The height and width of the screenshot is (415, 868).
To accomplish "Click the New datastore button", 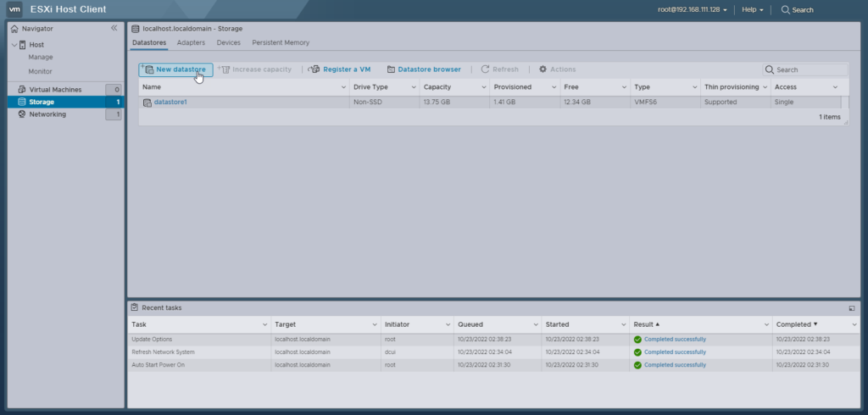I will tap(175, 69).
